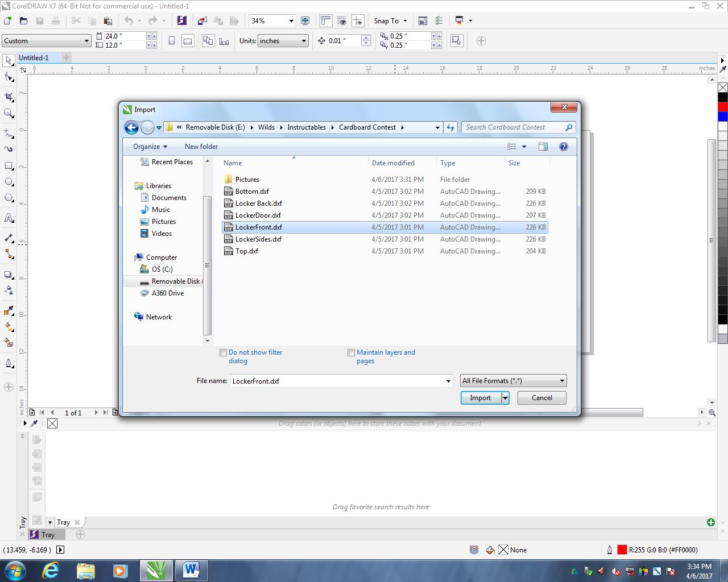Select the Polygon tool in toolbox
The width and height of the screenshot is (728, 582).
pyautogui.click(x=9, y=198)
